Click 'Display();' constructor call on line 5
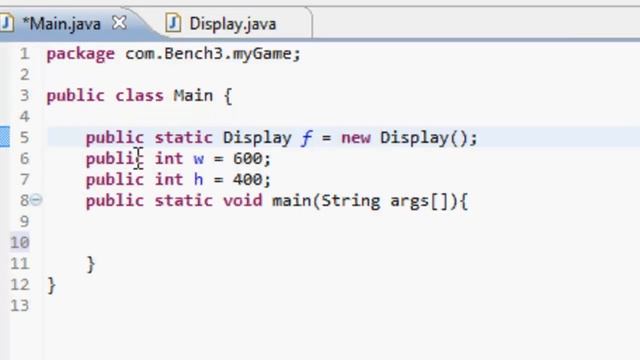Image resolution: width=640 pixels, height=360 pixels. pos(429,138)
